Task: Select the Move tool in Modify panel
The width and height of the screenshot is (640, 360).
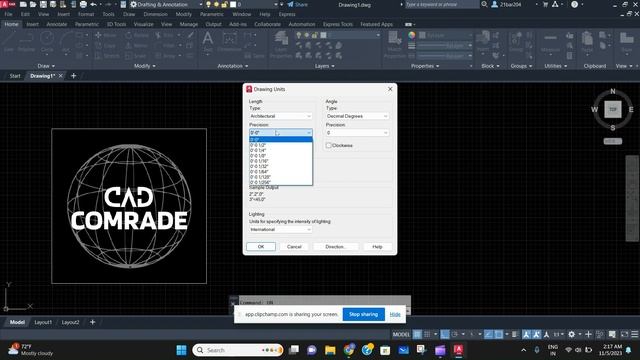Action: pos(106,36)
